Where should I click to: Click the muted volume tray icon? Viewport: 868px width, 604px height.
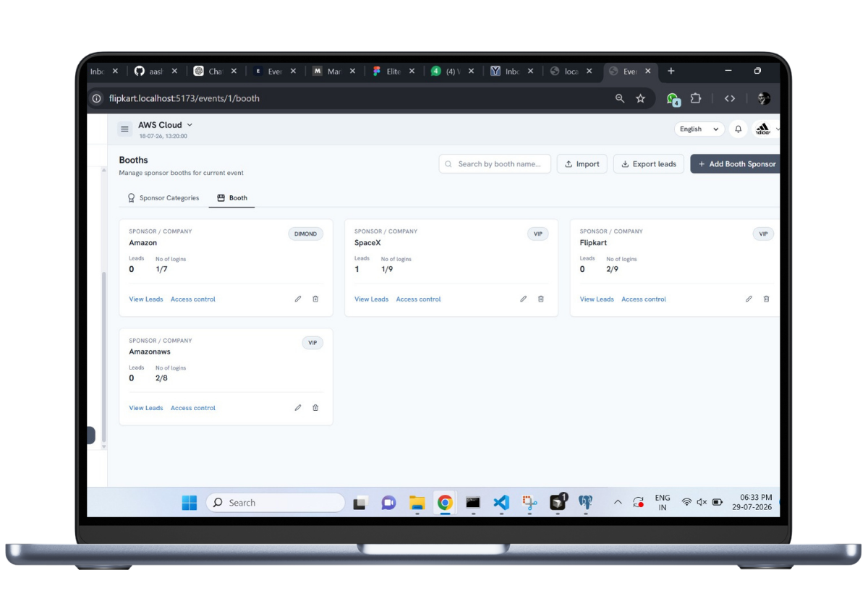[x=702, y=502]
